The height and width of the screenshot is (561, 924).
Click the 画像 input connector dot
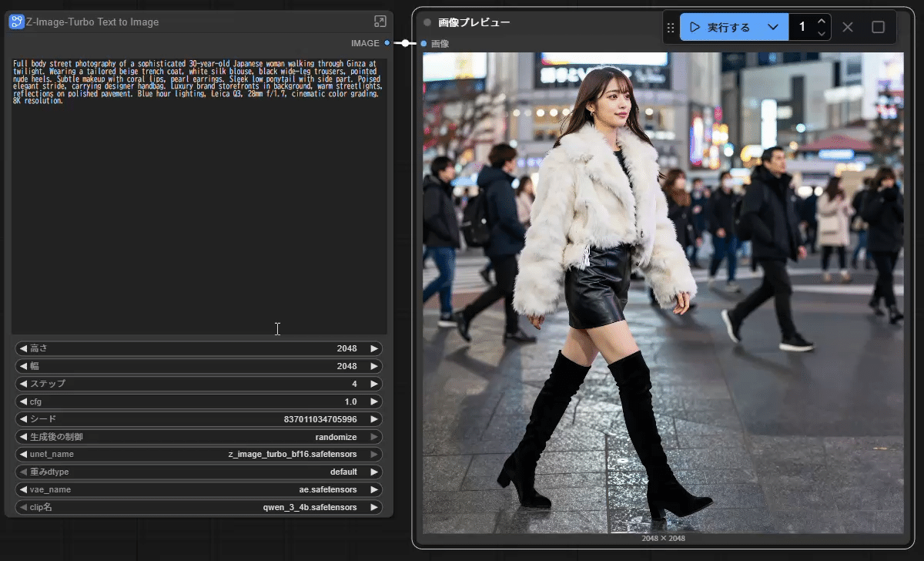coord(424,44)
